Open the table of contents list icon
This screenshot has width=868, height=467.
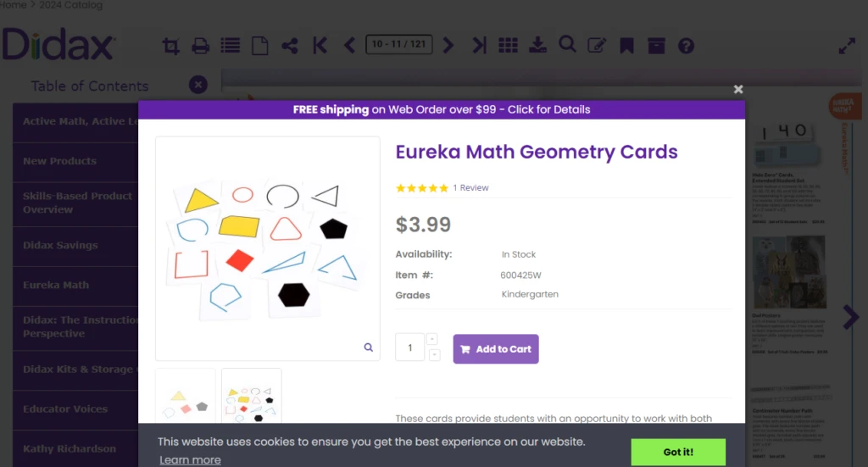(x=231, y=46)
